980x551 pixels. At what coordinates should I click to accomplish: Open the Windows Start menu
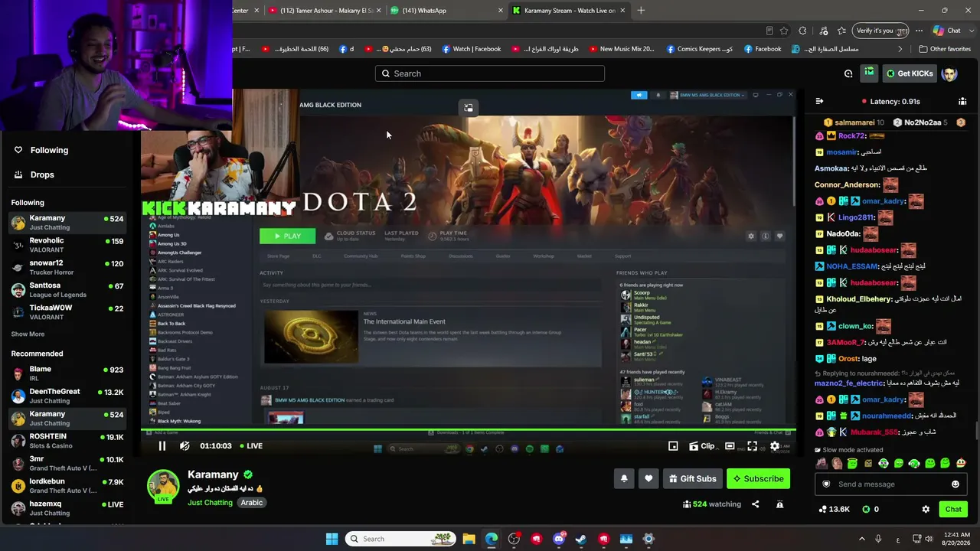pos(332,539)
